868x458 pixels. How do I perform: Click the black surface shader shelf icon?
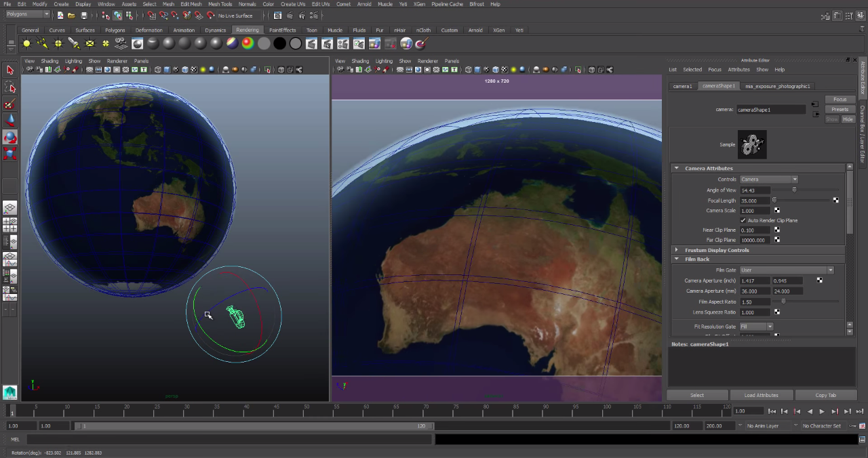279,43
